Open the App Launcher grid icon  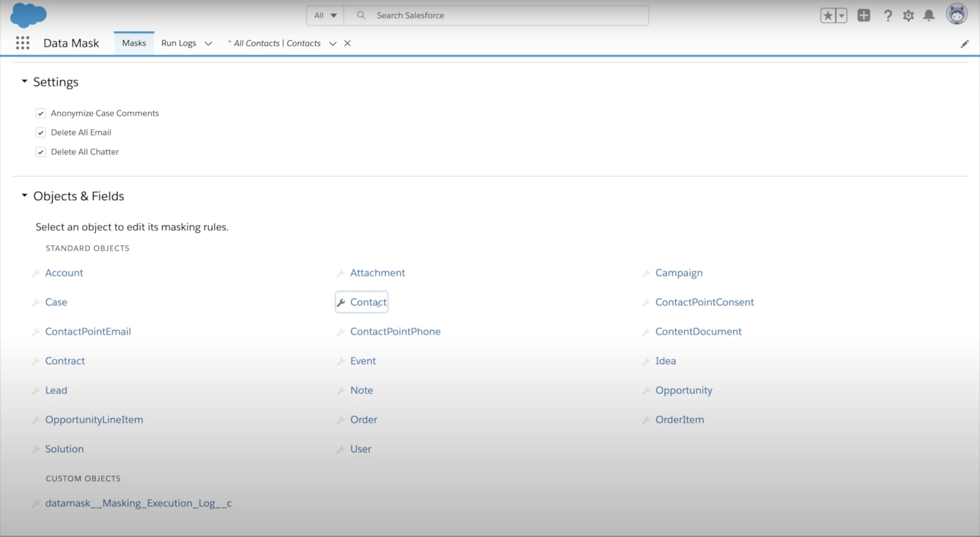coord(23,43)
